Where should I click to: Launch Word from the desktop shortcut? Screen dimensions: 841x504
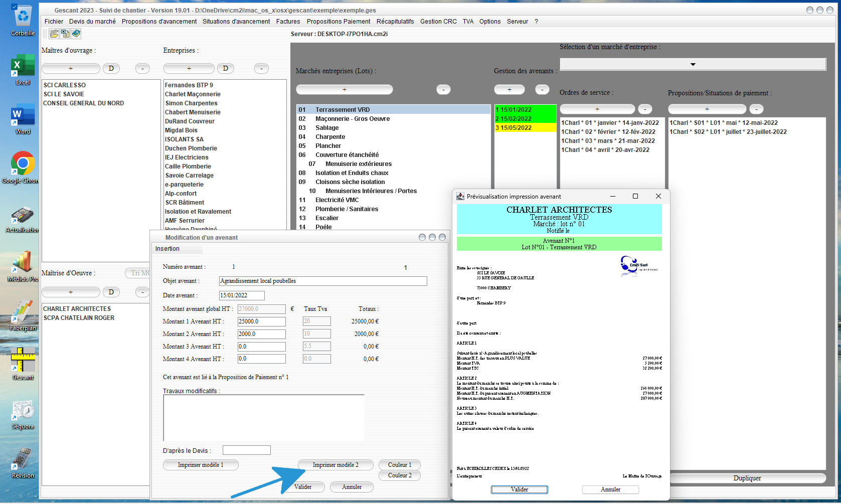click(x=23, y=119)
